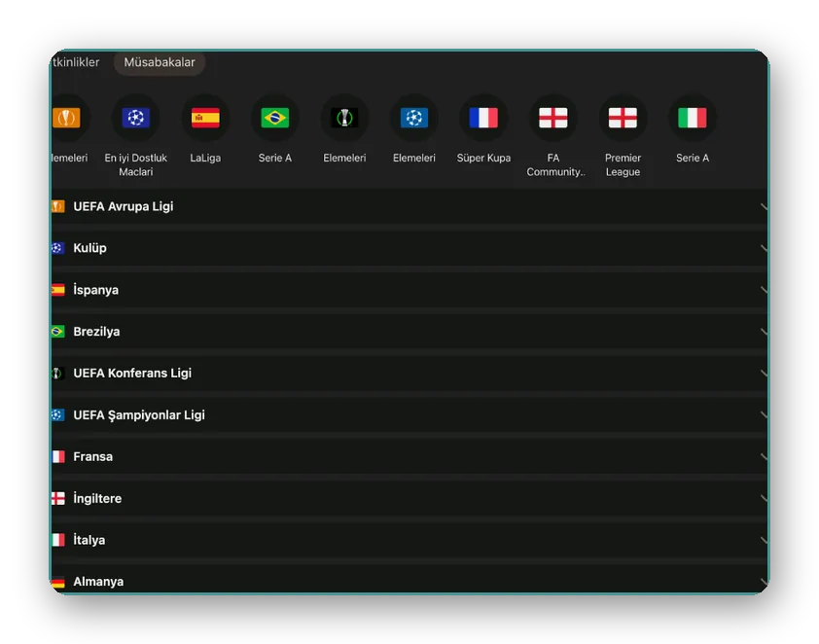The width and height of the screenshot is (819, 644).
Task: Expand the UEFA Şampiyonlar Ligi row
Action: point(409,415)
